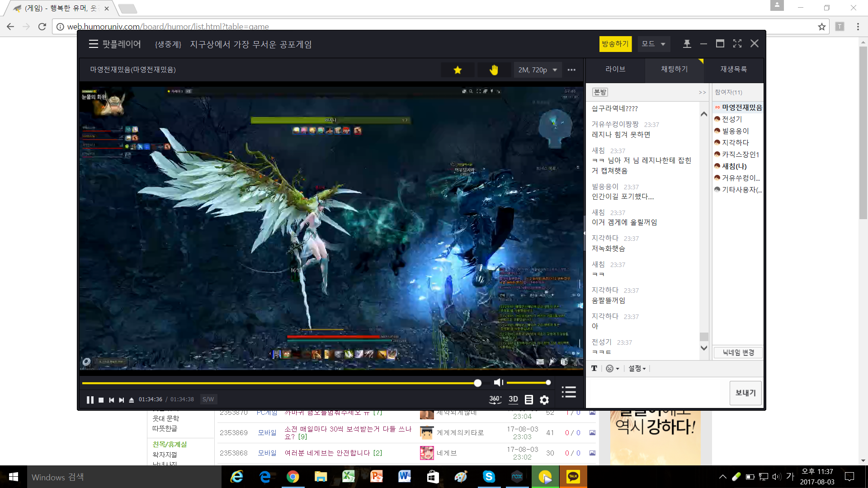Open the subtitle/chapter list icon
Viewport: 868px width, 488px height.
tap(529, 399)
